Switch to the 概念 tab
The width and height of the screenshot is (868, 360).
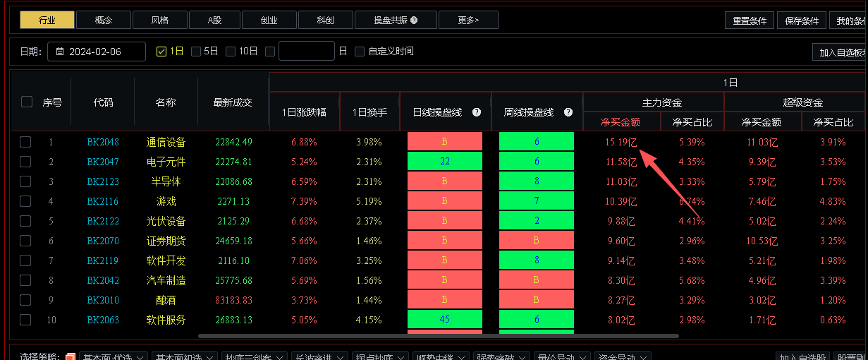pos(104,20)
